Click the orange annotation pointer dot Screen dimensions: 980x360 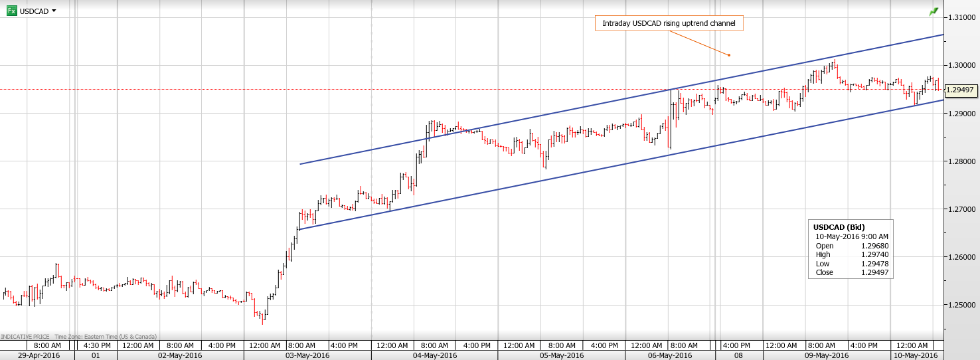728,54
